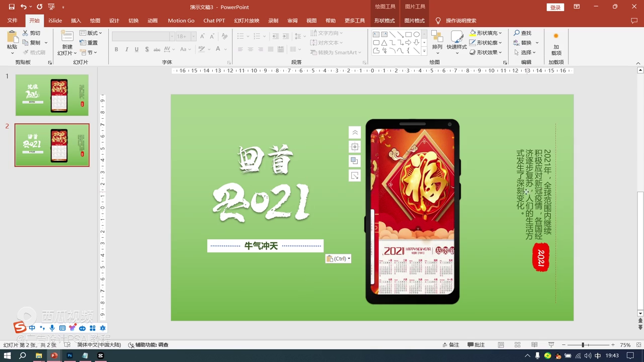Click the Save icon in title bar
The height and width of the screenshot is (362, 644).
[12, 7]
